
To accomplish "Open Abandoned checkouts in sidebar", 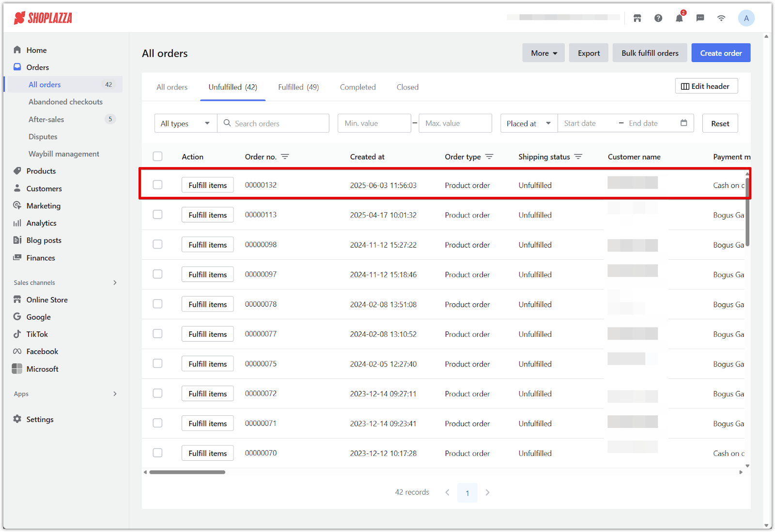I will click(65, 102).
